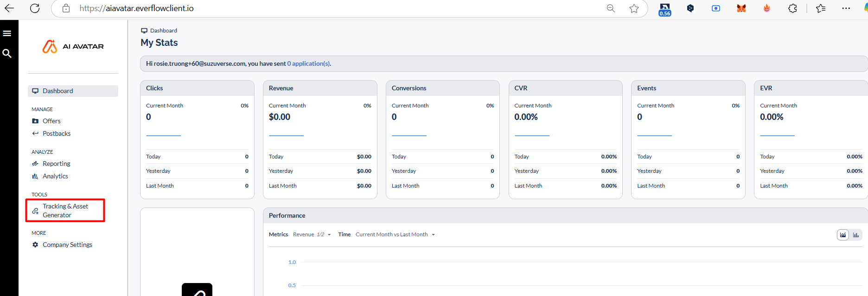Image resolution: width=868 pixels, height=296 pixels.
Task: Open the extension showing 0.56 badge
Action: pyautogui.click(x=665, y=9)
